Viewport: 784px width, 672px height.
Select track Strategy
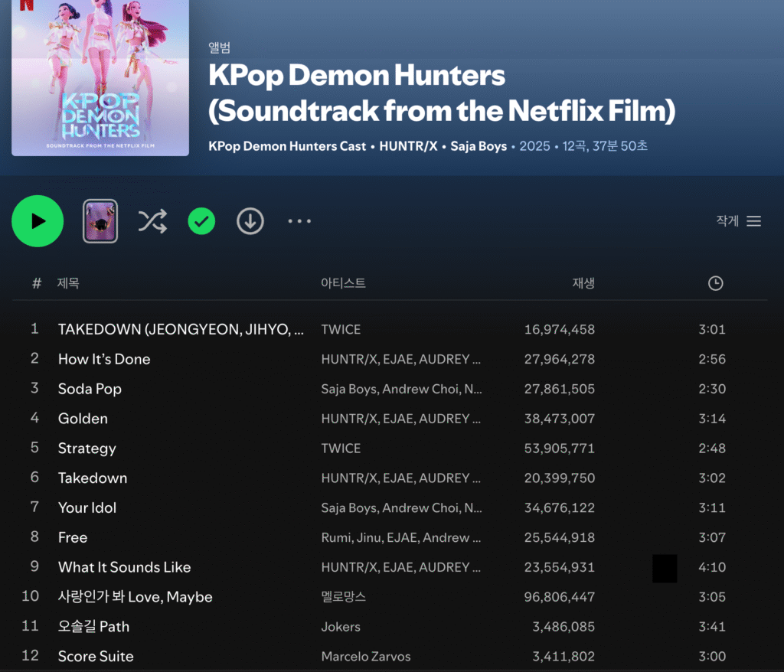87,448
